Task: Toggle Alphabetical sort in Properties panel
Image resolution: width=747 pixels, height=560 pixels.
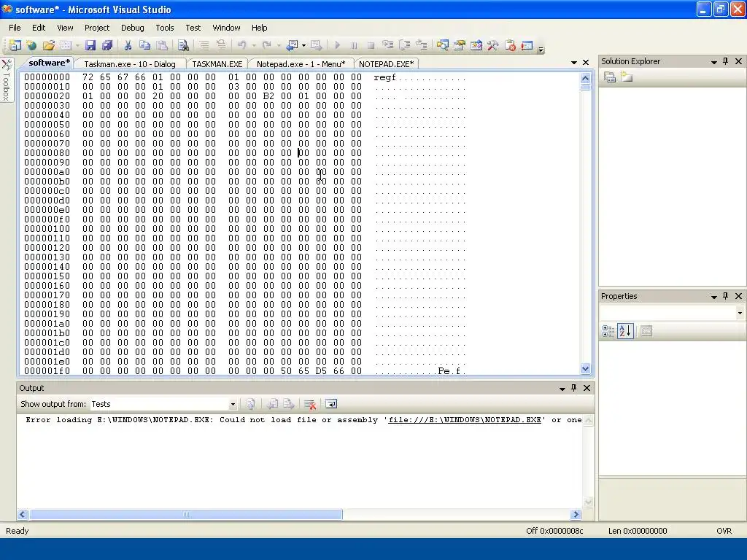Action: (625, 331)
